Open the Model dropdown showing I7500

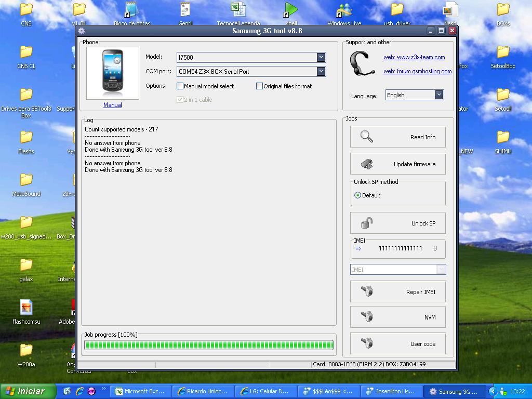[x=321, y=57]
